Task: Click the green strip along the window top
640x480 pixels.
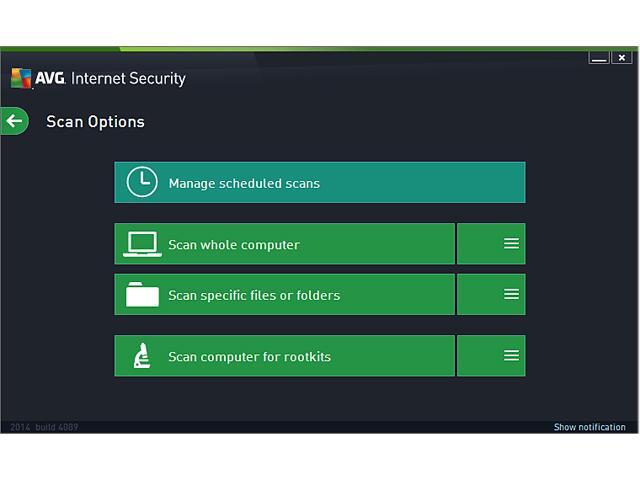Action: [320, 48]
